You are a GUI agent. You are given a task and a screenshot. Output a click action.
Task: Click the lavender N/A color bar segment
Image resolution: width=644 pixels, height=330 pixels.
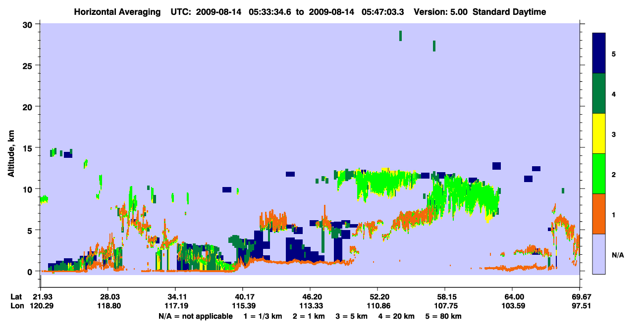599,254
